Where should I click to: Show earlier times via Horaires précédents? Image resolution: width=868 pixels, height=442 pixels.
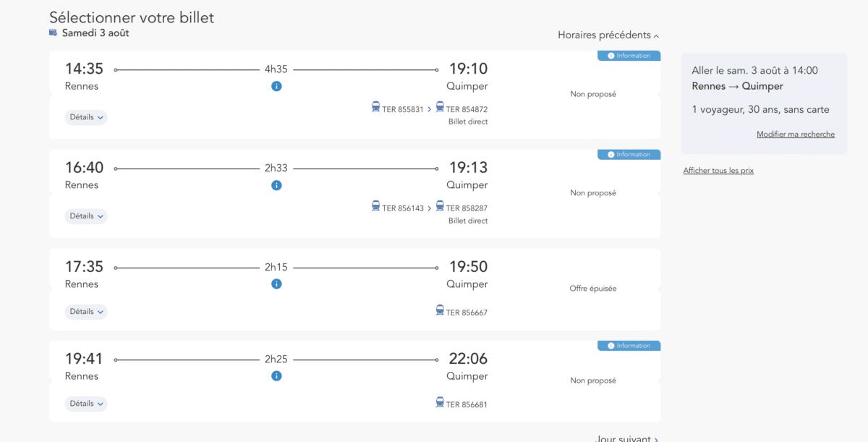click(x=608, y=35)
